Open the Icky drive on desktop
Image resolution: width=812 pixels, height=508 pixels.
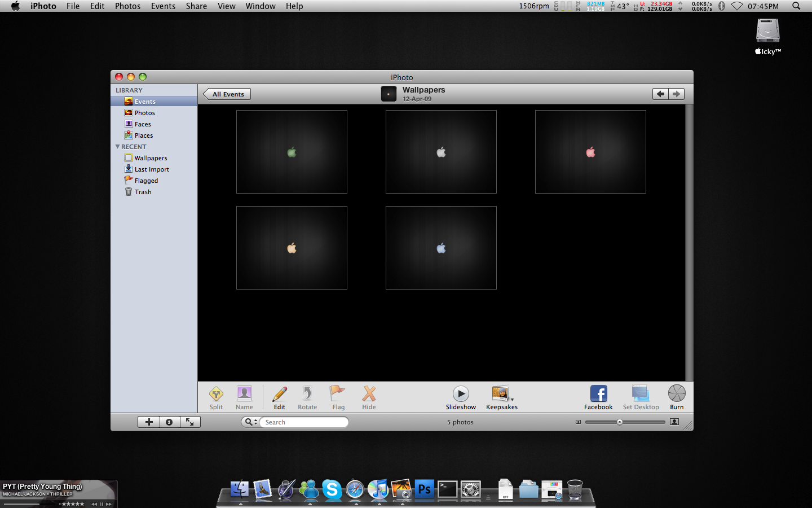(x=767, y=37)
